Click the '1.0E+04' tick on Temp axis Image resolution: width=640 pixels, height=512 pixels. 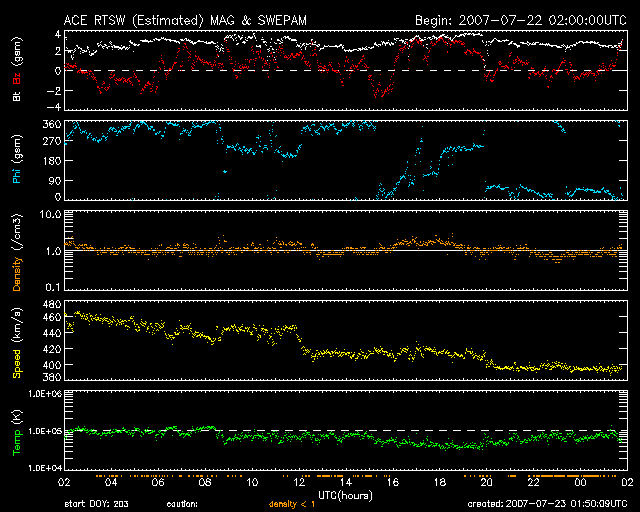[45, 468]
